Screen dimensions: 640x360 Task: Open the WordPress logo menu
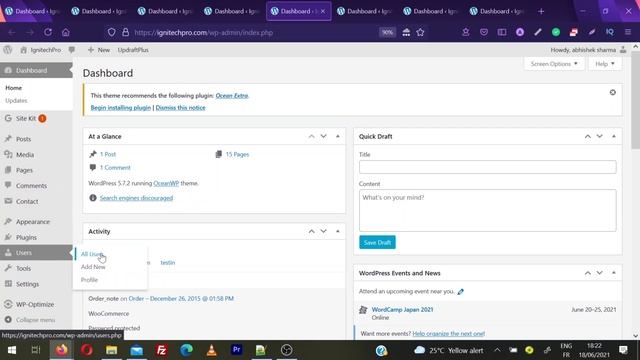click(x=7, y=50)
